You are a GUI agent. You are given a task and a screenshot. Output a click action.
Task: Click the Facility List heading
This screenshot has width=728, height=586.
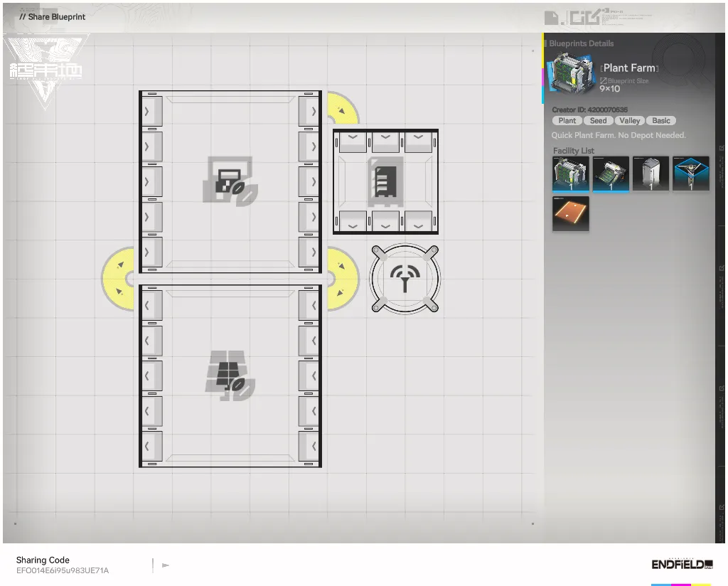click(x=574, y=151)
